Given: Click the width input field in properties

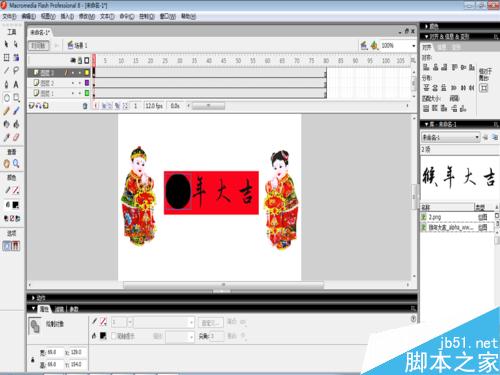Looking at the screenshot, I should coord(55,352).
